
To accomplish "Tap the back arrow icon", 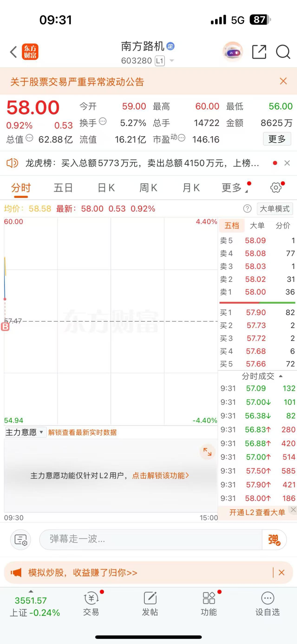I will tap(13, 52).
